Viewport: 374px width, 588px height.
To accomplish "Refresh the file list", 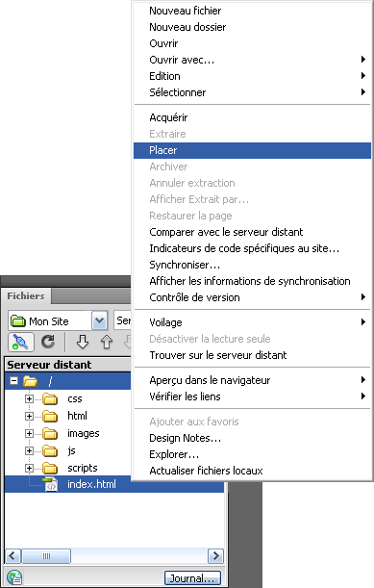I will pyautogui.click(x=48, y=342).
